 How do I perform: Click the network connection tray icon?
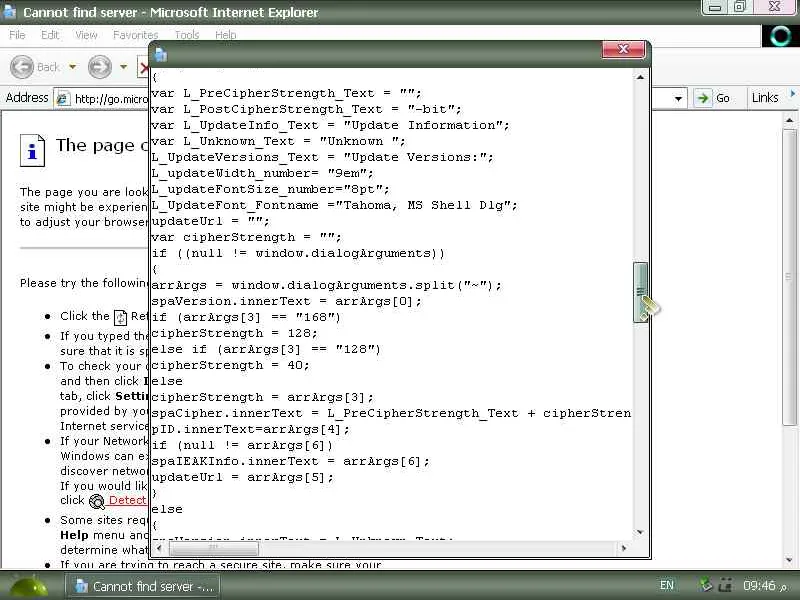(x=726, y=585)
